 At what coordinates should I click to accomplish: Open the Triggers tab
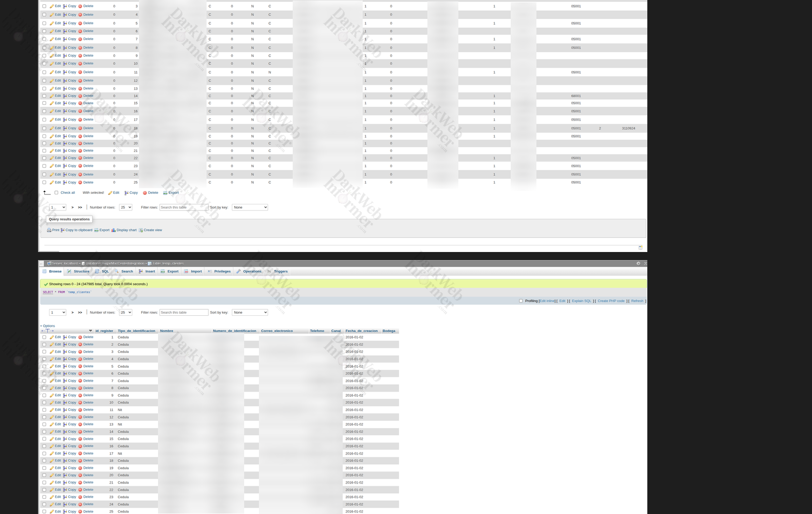pyautogui.click(x=277, y=272)
